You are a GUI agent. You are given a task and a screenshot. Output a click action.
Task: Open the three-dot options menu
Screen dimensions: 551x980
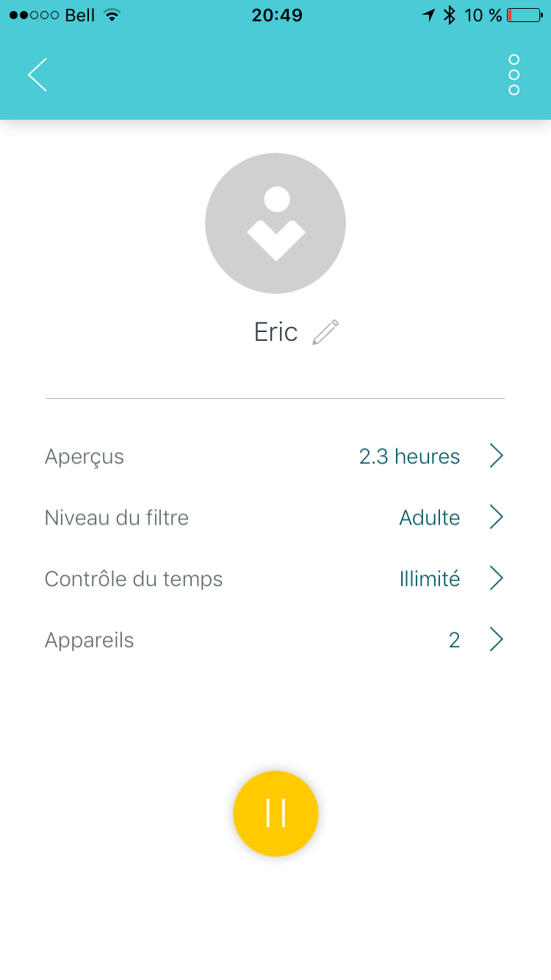(514, 75)
